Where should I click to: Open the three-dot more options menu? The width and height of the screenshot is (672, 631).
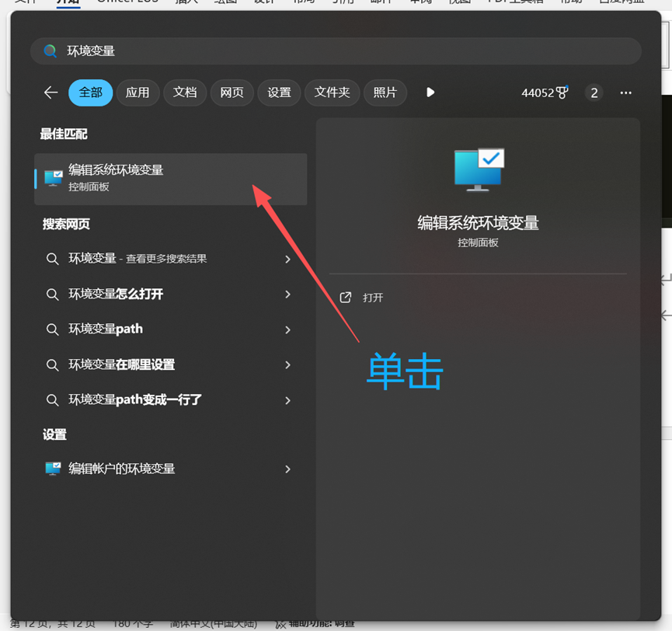pyautogui.click(x=625, y=92)
